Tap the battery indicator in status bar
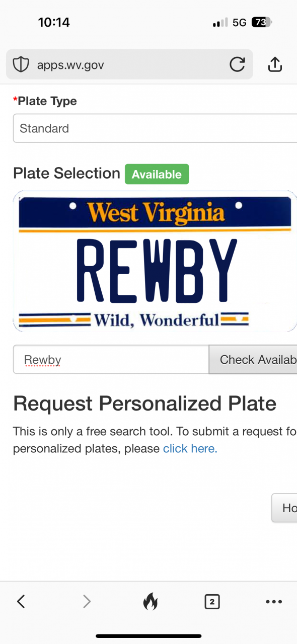Screen dimensions: 297x644 [x=261, y=22]
